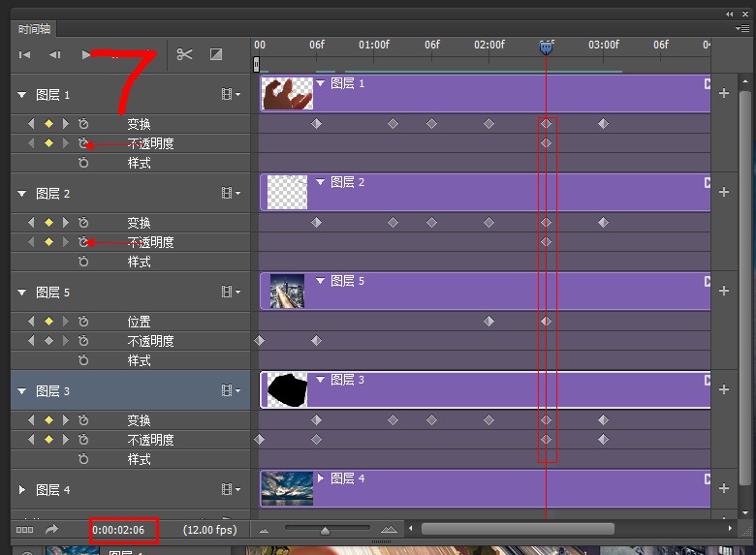Toggle yellow keyframe diamond on 图层 1 不透明度
The height and width of the screenshot is (555, 756).
coord(48,143)
